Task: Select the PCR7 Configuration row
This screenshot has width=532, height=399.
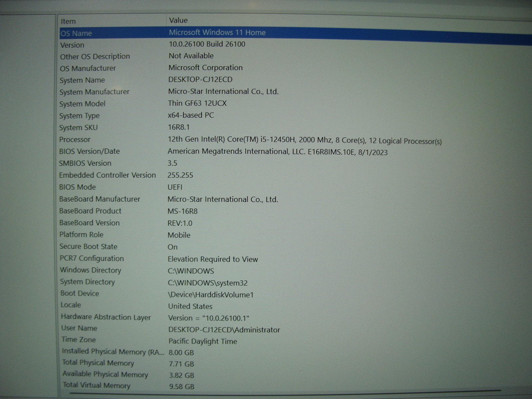Action: [92, 259]
